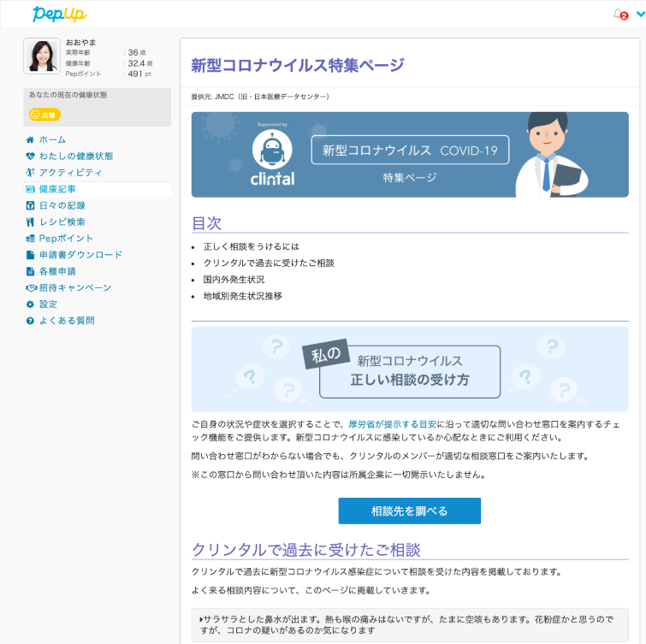Expand the top-right account dropdown arrow
Screen dimensions: 646x644
[641, 14]
